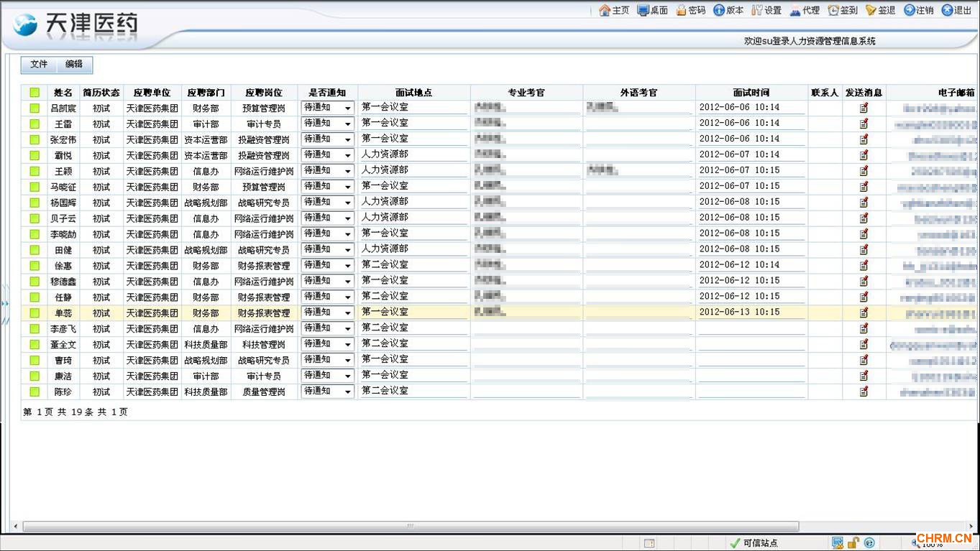Click the 面试时间 column header
Viewport: 980px width, 551px height.
coord(751,93)
